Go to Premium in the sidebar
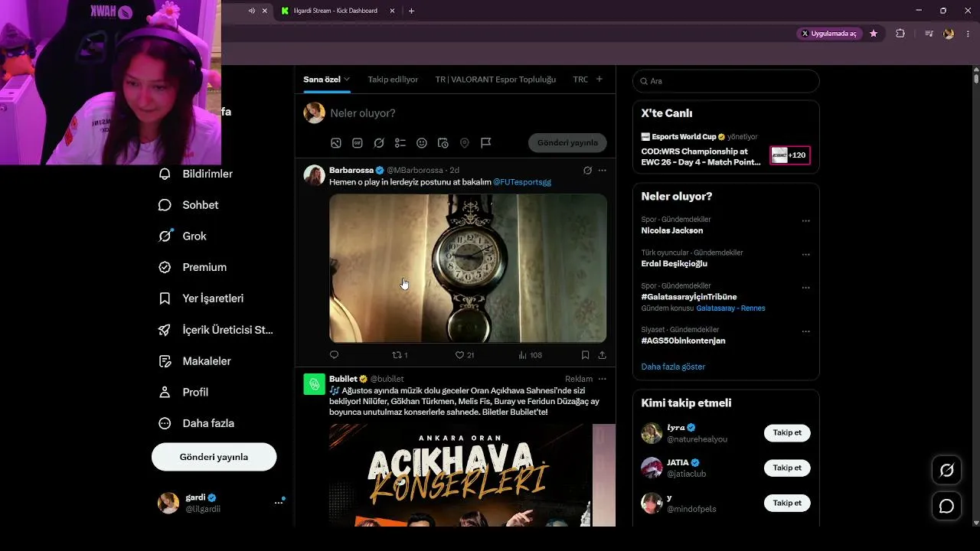 click(192, 267)
